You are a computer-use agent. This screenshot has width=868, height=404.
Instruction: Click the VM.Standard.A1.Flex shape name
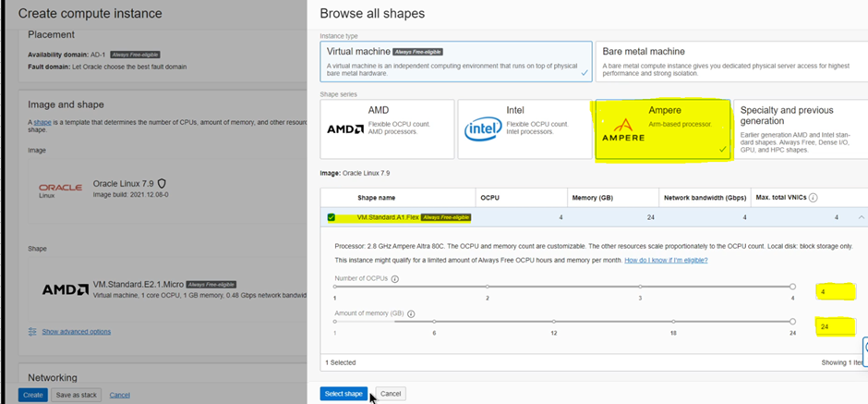(x=388, y=218)
